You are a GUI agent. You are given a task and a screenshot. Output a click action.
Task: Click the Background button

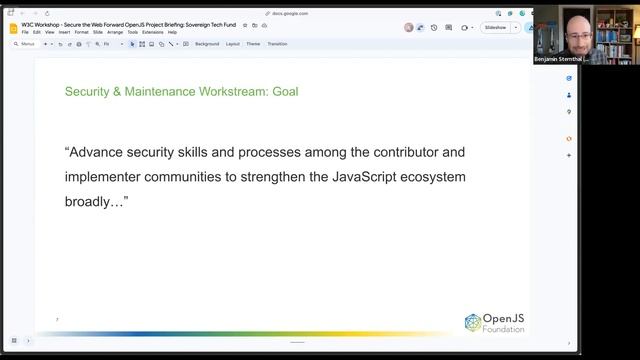(x=207, y=44)
